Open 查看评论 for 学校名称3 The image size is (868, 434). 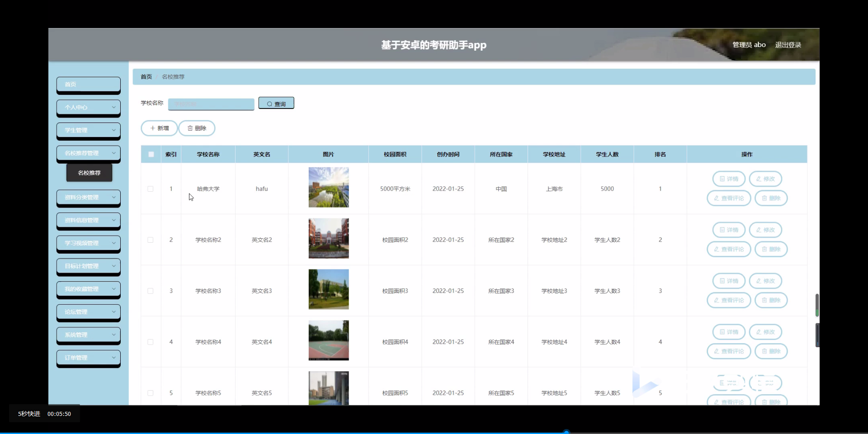click(x=728, y=300)
